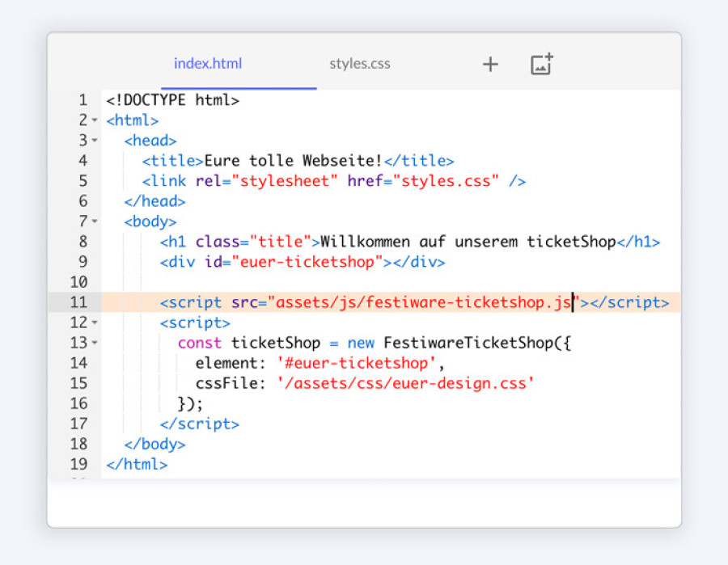Click the heading text 'Willkommen auf unserem ticketShop'

point(468,242)
